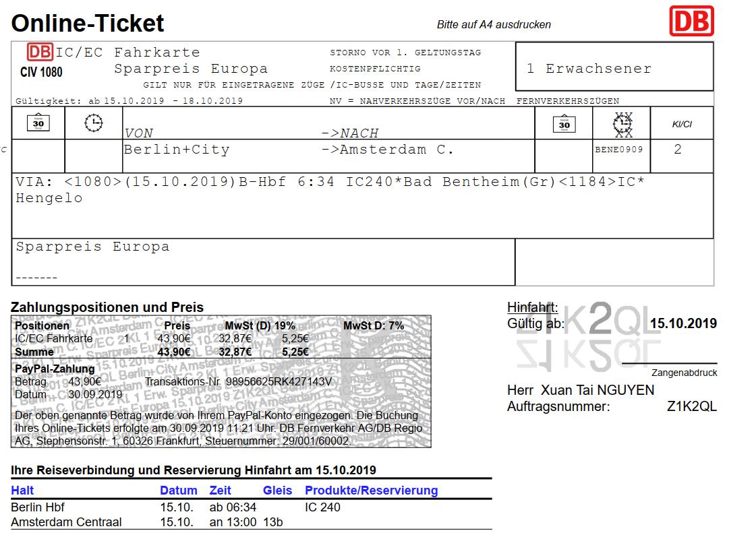The width and height of the screenshot is (756, 537).
Task: Click the calendar icon above the VON column
Action: point(38,123)
